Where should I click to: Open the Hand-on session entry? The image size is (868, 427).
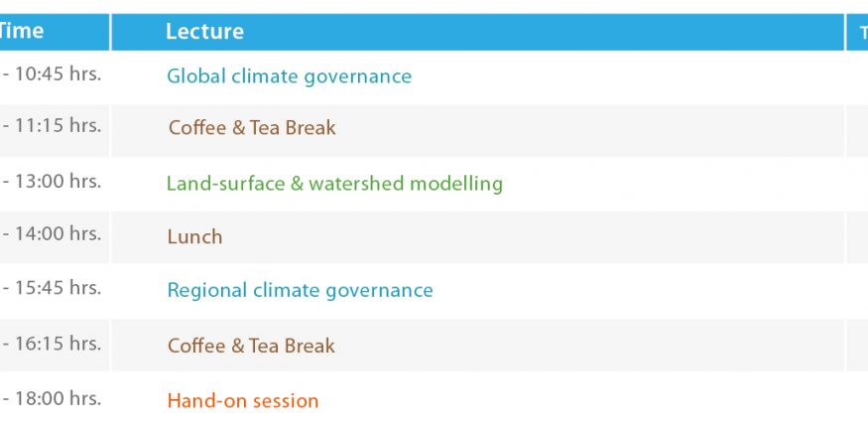pyautogui.click(x=243, y=400)
